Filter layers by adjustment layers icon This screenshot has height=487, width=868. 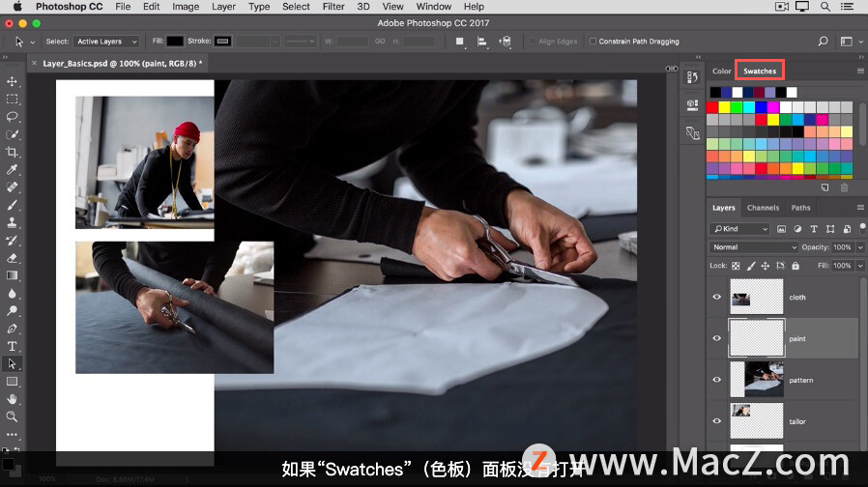coord(797,229)
